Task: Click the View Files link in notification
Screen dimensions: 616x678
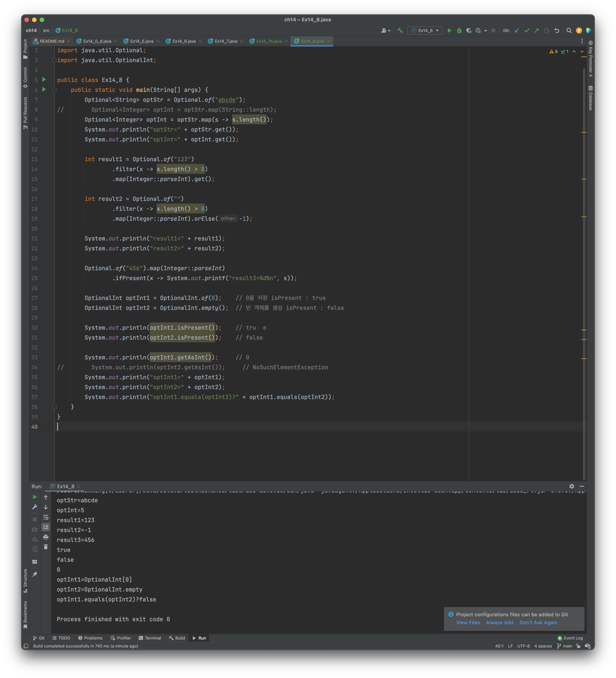Action: click(x=468, y=623)
